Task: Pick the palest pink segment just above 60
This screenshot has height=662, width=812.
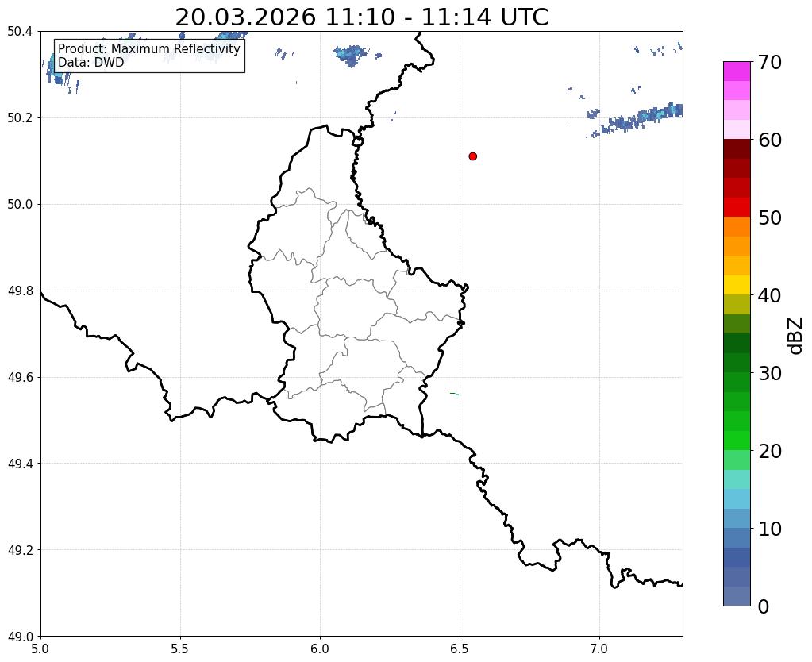Action: (737, 129)
